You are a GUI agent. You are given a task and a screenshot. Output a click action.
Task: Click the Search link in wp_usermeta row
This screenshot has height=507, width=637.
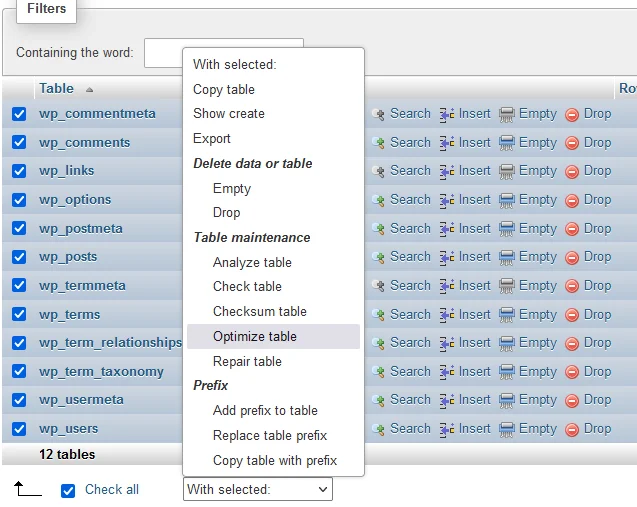pyautogui.click(x=410, y=400)
